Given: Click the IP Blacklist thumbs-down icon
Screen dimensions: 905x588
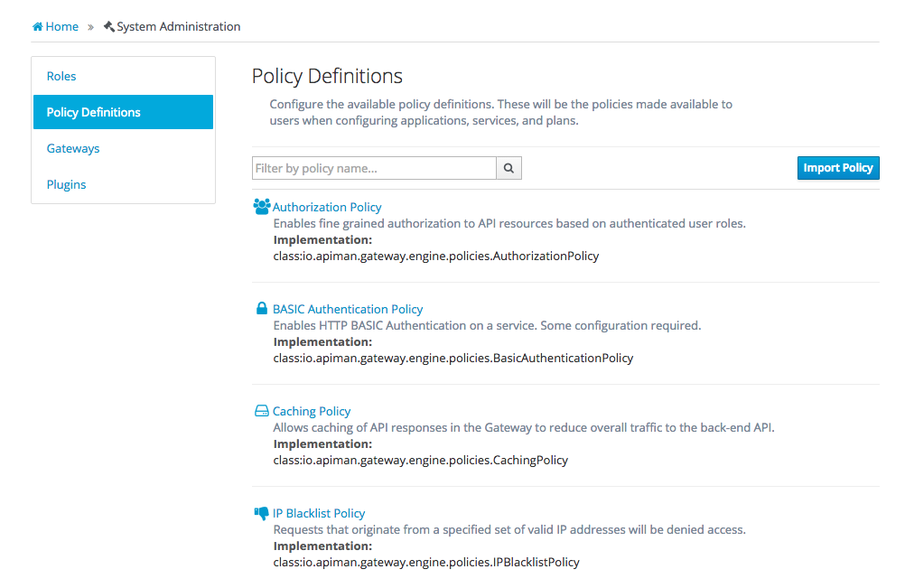Looking at the screenshot, I should tap(262, 513).
